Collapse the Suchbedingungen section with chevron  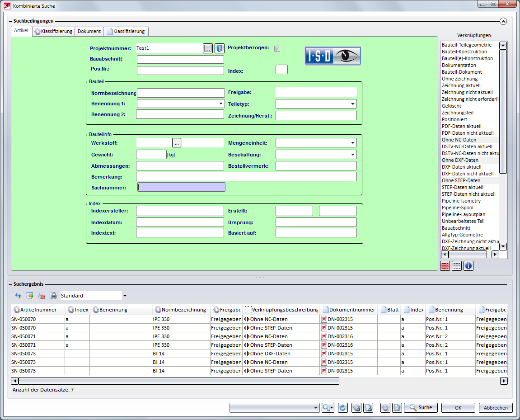click(503, 21)
